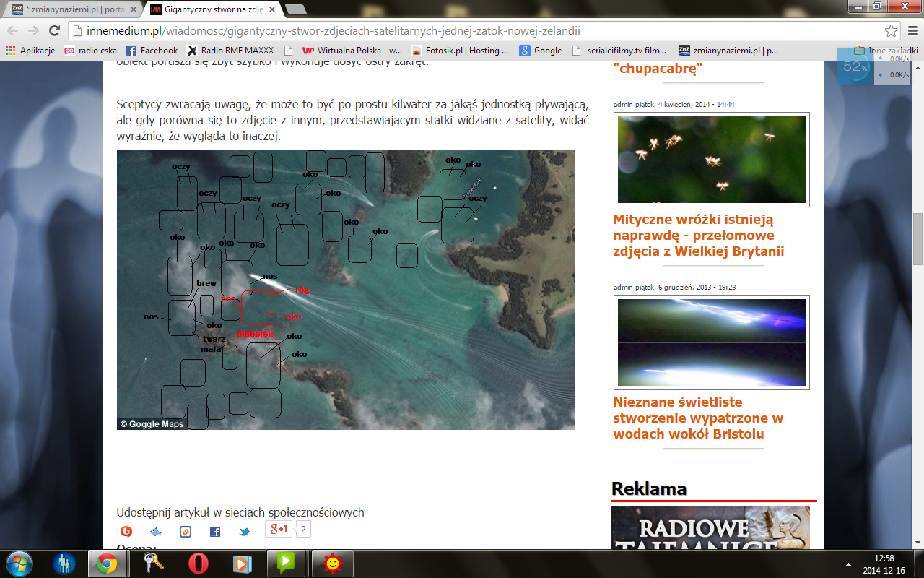Click the annotated satellite image of the bay
924x578 pixels.
[x=346, y=290]
